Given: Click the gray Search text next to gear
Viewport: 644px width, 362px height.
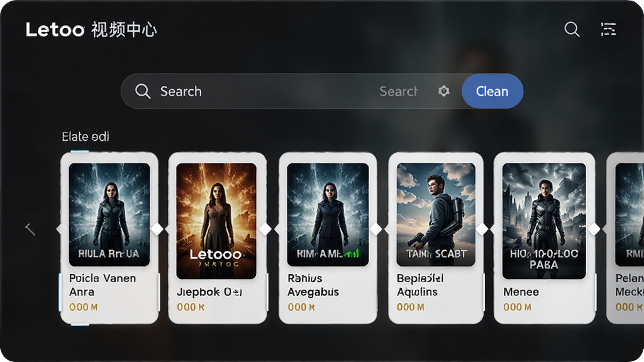Looking at the screenshot, I should (398, 91).
